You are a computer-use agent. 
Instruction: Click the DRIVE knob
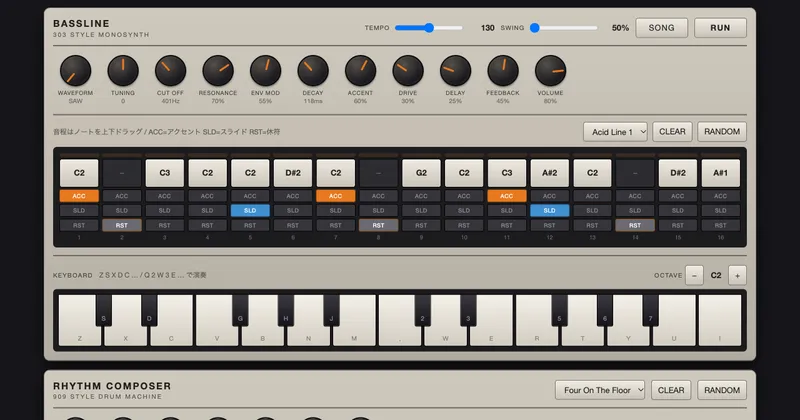(x=408, y=71)
